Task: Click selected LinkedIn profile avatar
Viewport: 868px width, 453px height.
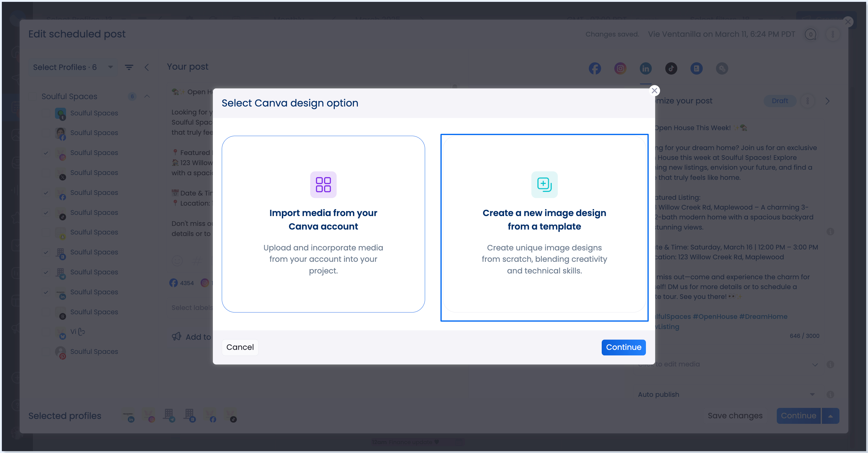Action: [x=129, y=416]
